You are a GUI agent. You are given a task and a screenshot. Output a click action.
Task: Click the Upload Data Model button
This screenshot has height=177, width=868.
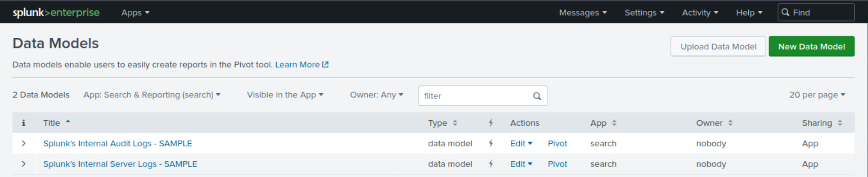click(x=718, y=46)
